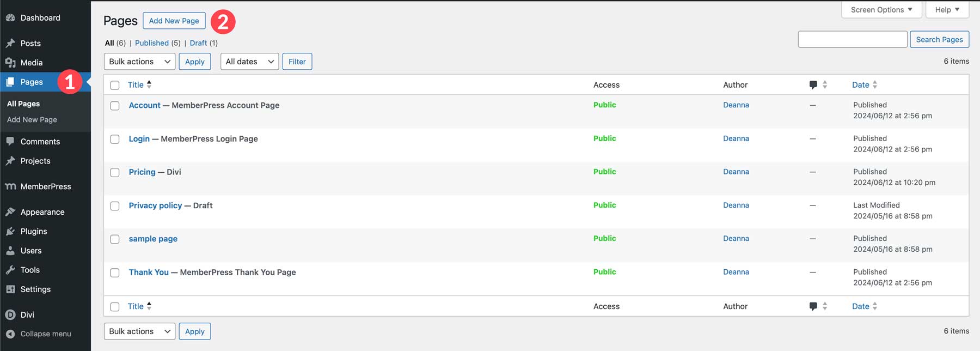This screenshot has height=351, width=980.
Task: Open the Add New Page submenu item
Action: click(x=32, y=119)
